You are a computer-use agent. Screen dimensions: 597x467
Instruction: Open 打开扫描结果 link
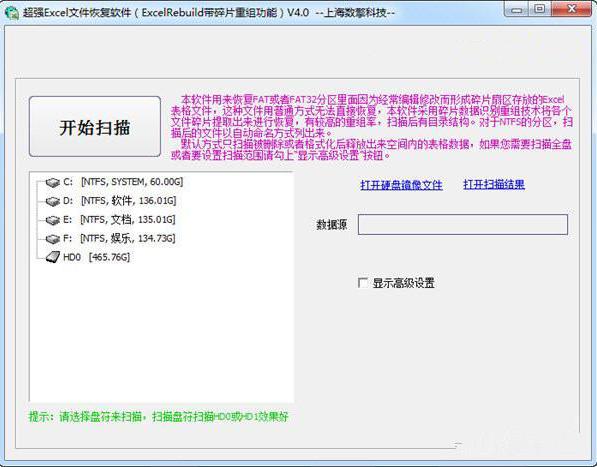point(494,185)
